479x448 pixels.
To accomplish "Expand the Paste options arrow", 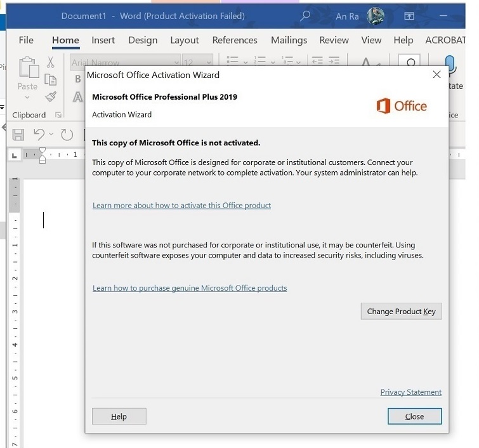I will [x=27, y=98].
